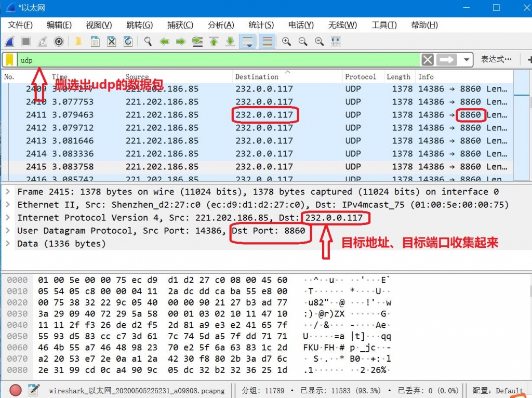Screen dimensions: 532x398
Task: Zoom in on packet text
Action: (x=286, y=42)
